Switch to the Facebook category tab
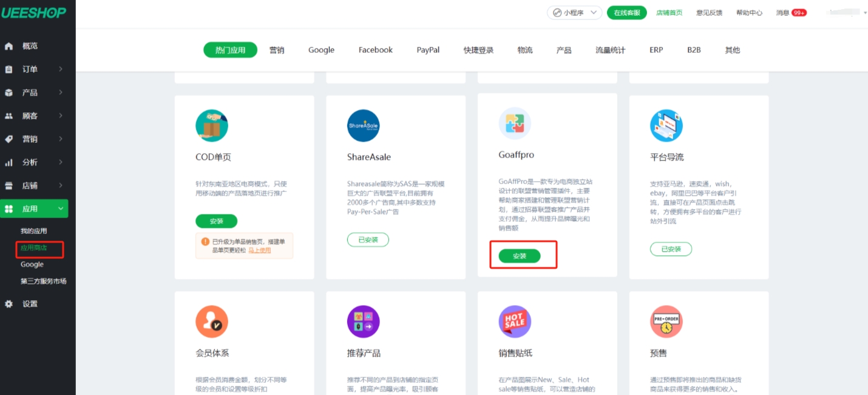Screen dimensions: 868x395 pos(376,50)
